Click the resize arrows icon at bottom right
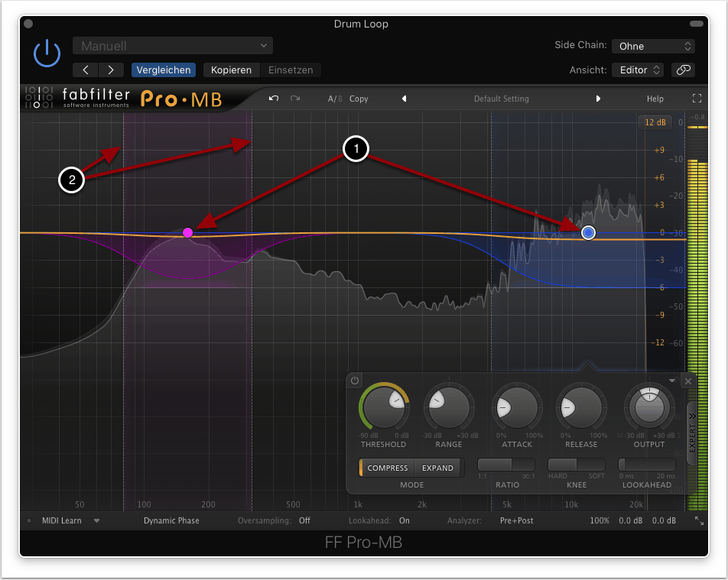Image resolution: width=728 pixels, height=580 pixels. point(699,520)
